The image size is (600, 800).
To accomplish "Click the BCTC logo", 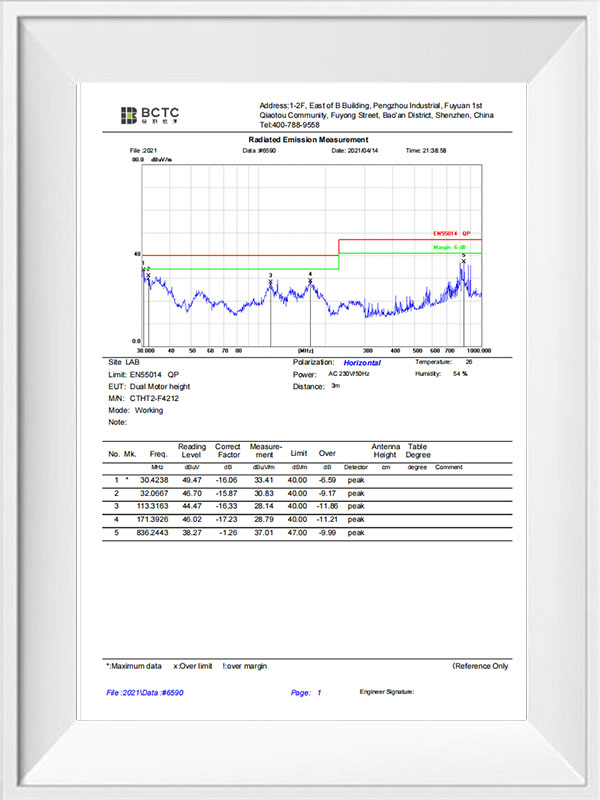I will (150, 115).
